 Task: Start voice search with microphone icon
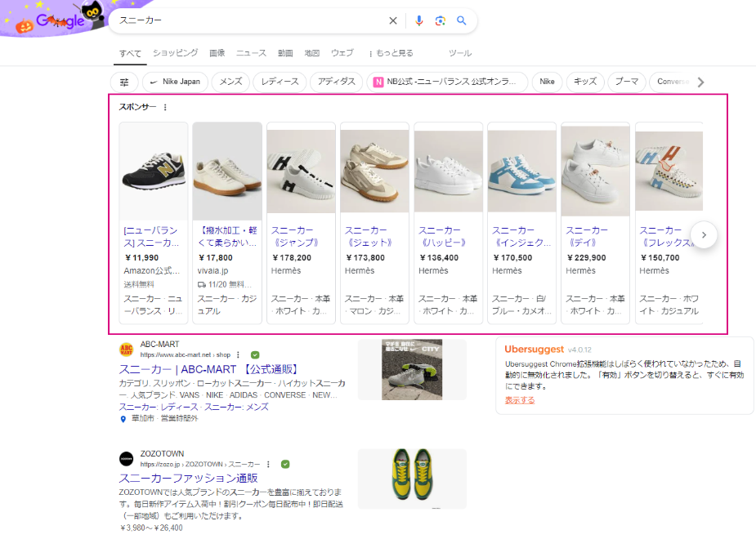[419, 20]
